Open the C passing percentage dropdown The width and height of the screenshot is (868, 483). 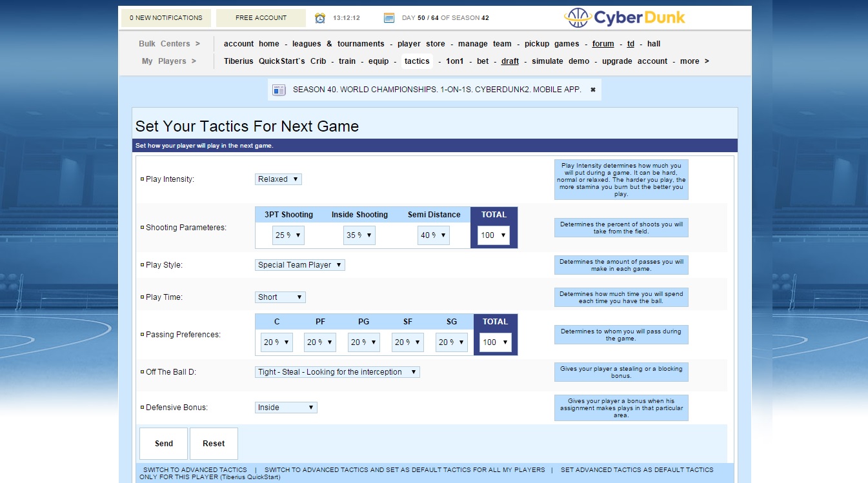(277, 342)
